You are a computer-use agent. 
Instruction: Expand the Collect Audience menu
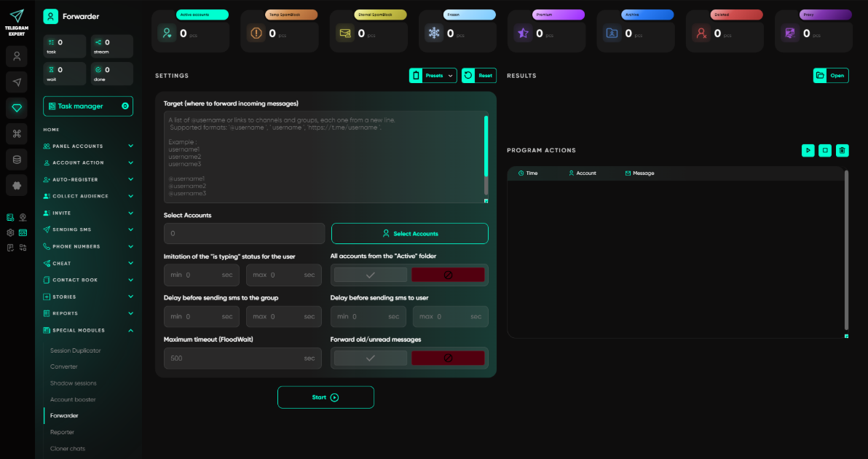(x=88, y=196)
